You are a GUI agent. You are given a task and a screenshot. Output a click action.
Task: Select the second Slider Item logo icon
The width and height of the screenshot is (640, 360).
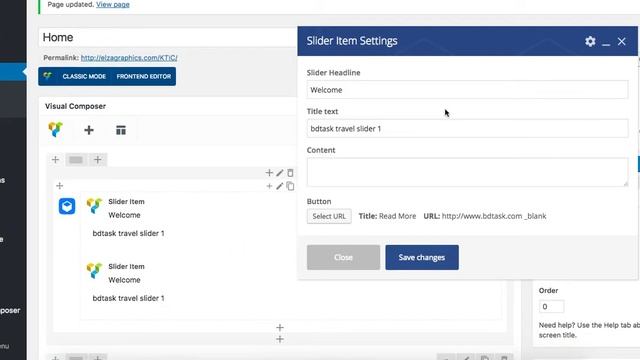coord(94,270)
